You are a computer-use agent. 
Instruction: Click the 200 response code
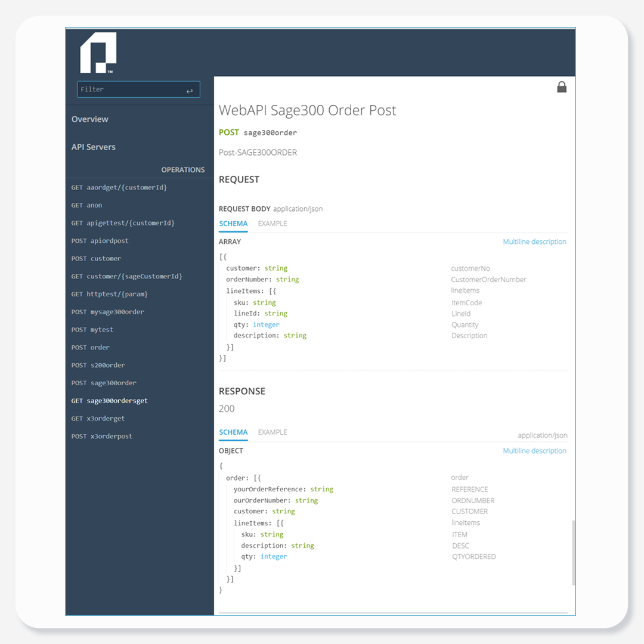[227, 409]
